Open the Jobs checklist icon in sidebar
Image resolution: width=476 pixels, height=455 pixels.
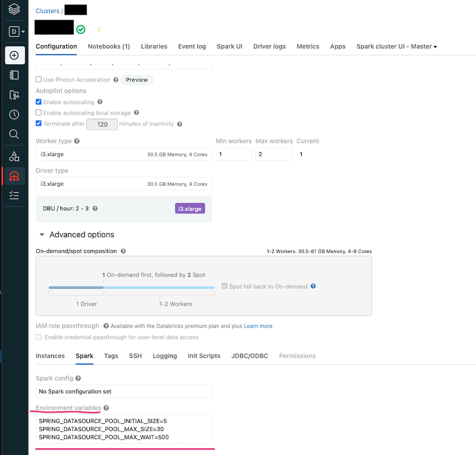[x=15, y=195]
